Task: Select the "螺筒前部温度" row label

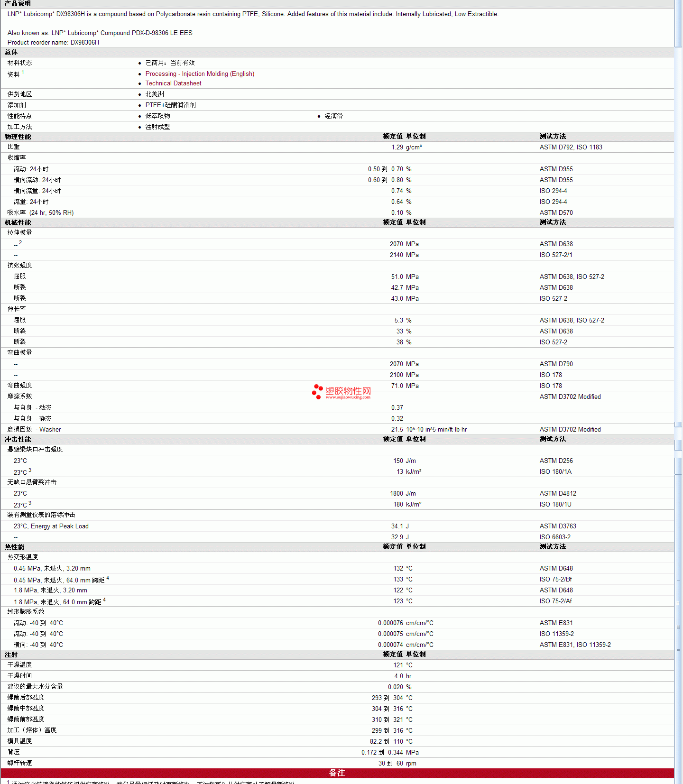Action: [26, 719]
